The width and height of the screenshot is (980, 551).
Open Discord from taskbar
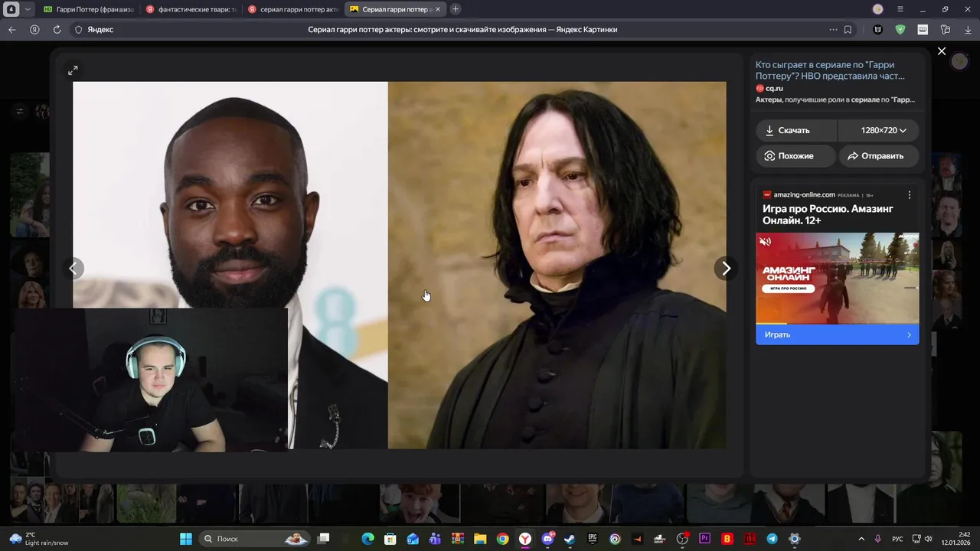[547, 539]
